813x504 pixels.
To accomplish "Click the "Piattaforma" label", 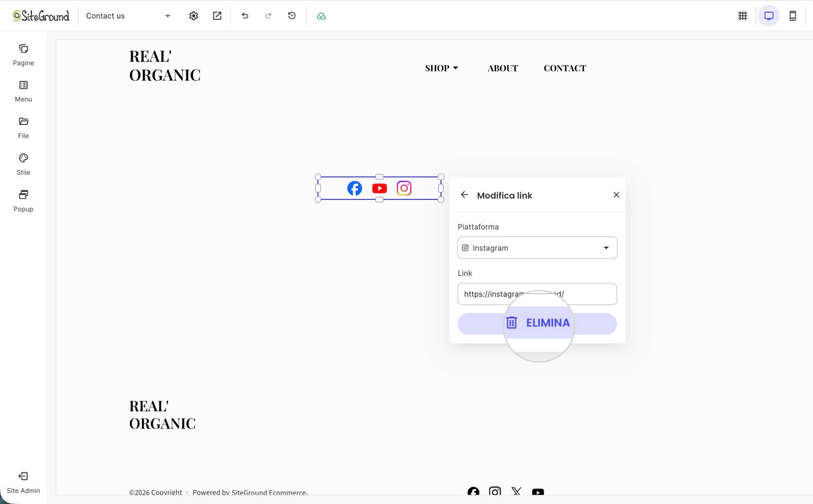I will coord(478,227).
